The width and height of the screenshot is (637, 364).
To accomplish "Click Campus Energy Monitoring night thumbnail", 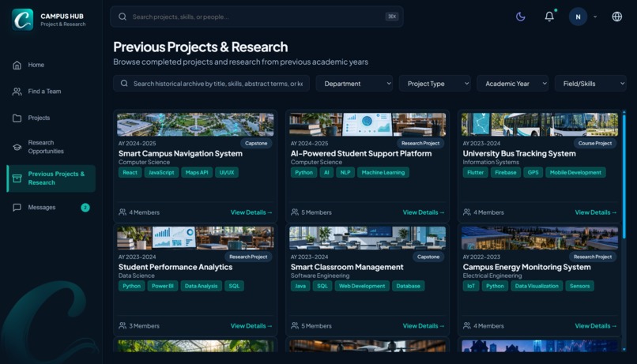I will click(540, 238).
